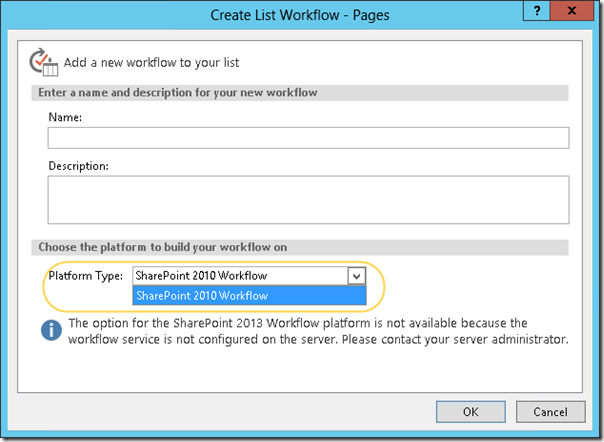The width and height of the screenshot is (604, 442).
Task: Click the 'Enter a name and description' section header
Action: pos(300,93)
